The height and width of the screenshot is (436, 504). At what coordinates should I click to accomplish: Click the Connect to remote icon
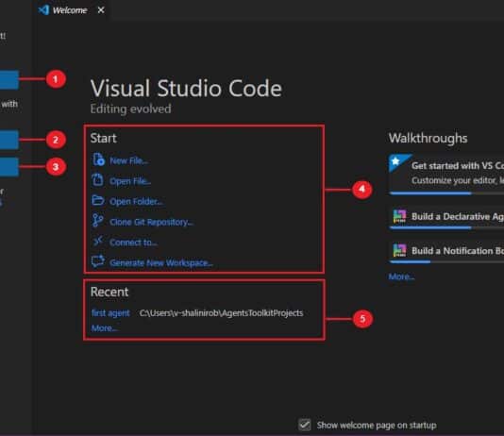98,241
